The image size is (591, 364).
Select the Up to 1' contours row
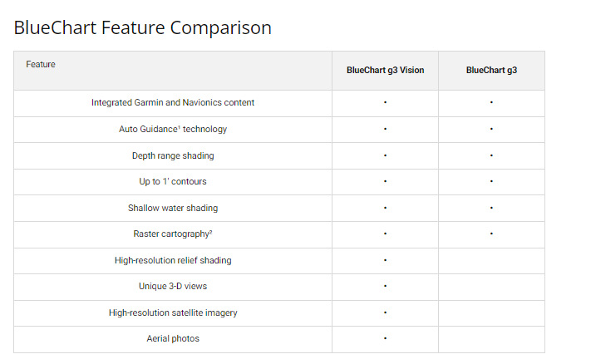tap(173, 182)
